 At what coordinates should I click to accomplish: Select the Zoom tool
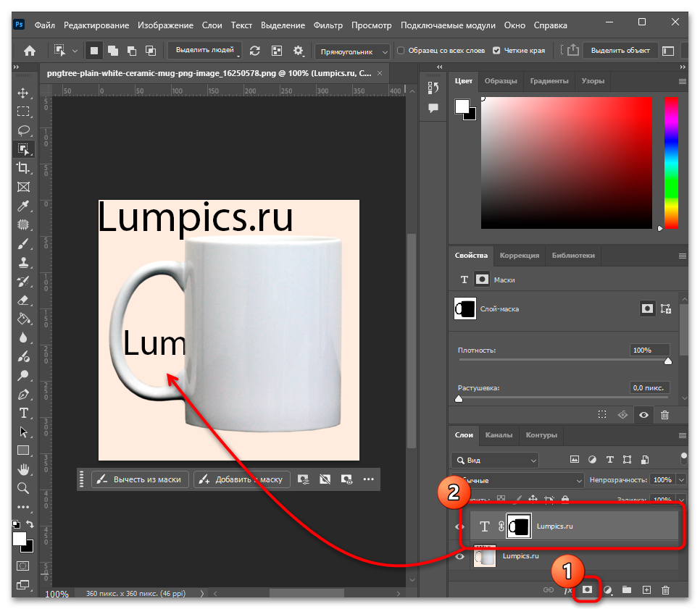point(23,488)
